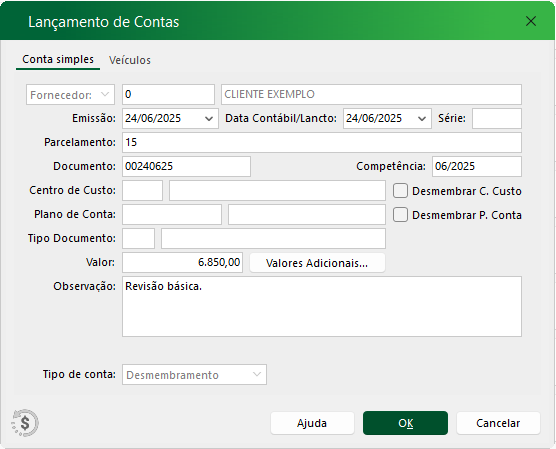The image size is (556, 449).
Task: Enable the Desmembrar C. Custo checkbox
Action: [x=400, y=191]
